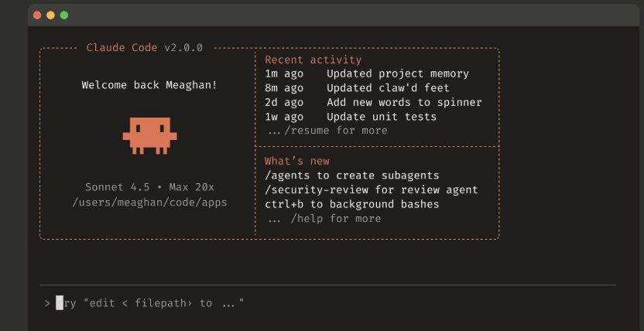Click 'ctrl+b to background bashes' line
Screen dimensions: 644x331
352,204
